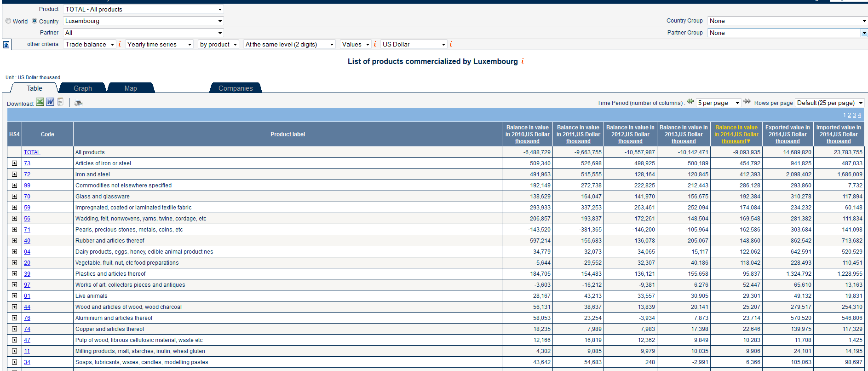Open the Product dropdown
The height and width of the screenshot is (371, 868).
[x=144, y=9]
